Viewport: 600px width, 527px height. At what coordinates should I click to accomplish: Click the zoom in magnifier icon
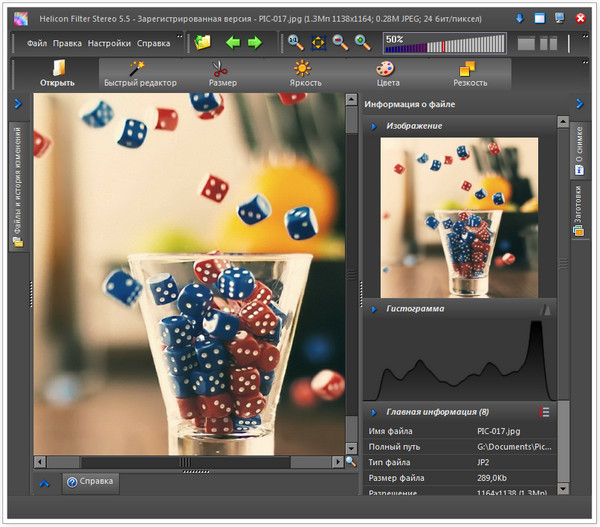(361, 42)
